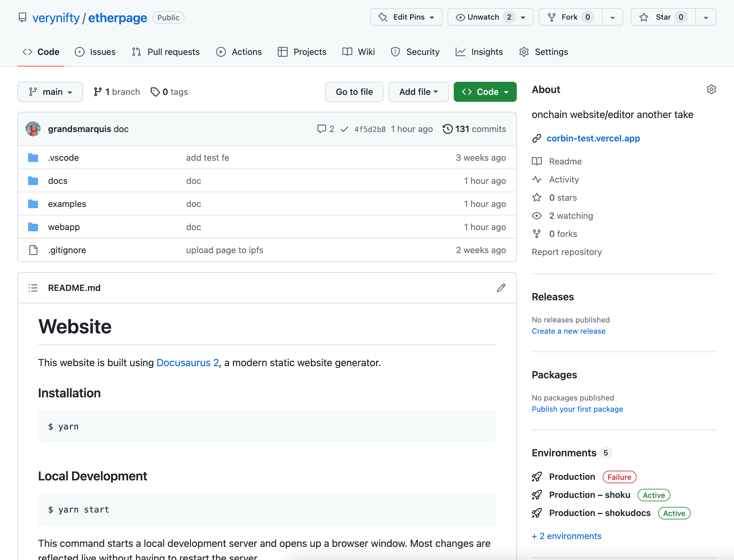This screenshot has width=734, height=560.
Task: Open the main branch selector dropdown
Action: (x=50, y=92)
